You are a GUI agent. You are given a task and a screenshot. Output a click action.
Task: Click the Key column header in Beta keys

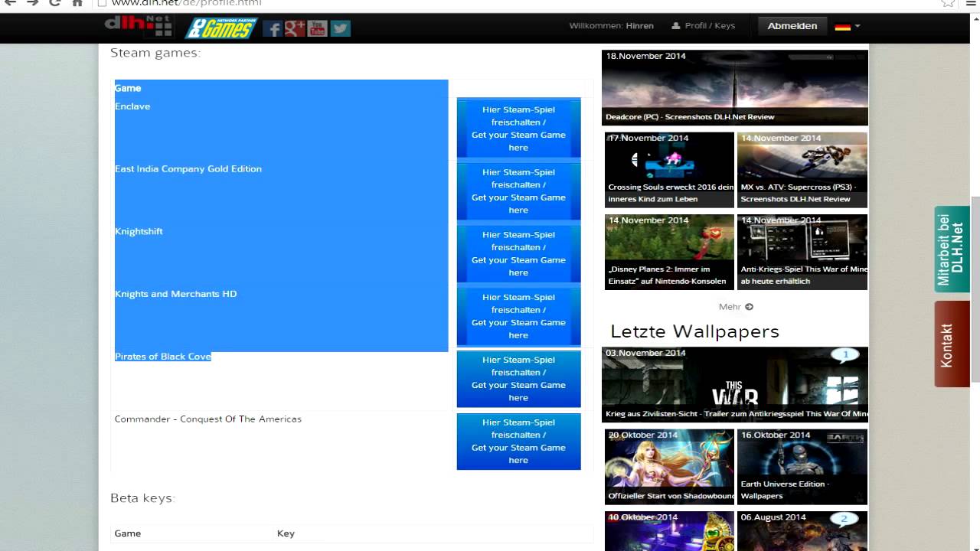pyautogui.click(x=286, y=533)
